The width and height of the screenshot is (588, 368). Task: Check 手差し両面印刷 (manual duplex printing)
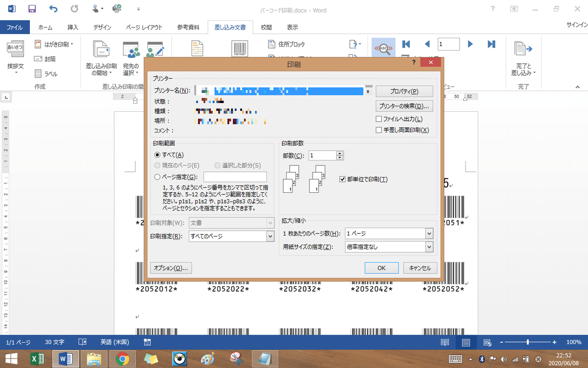pyautogui.click(x=378, y=130)
